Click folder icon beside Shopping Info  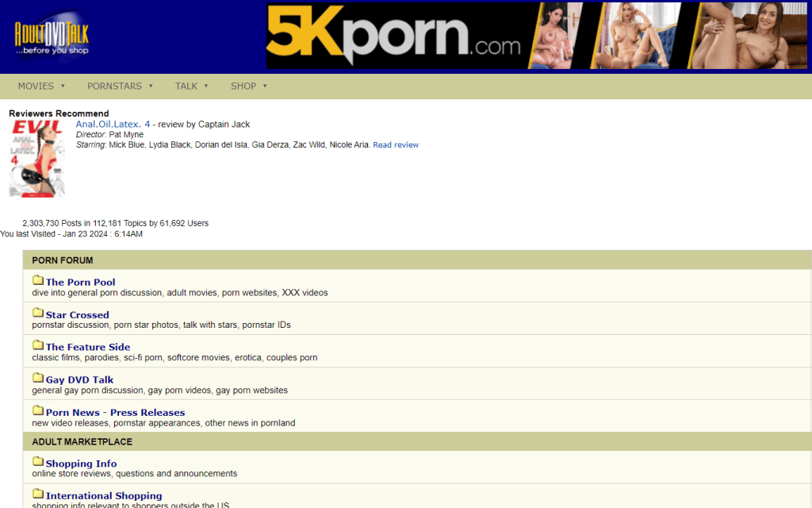point(38,462)
